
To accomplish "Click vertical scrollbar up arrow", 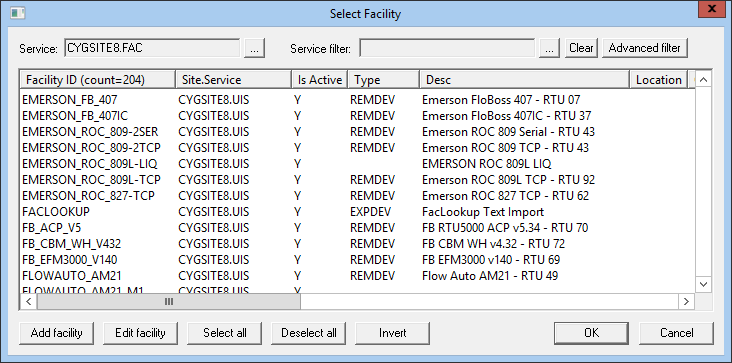I will (x=704, y=80).
